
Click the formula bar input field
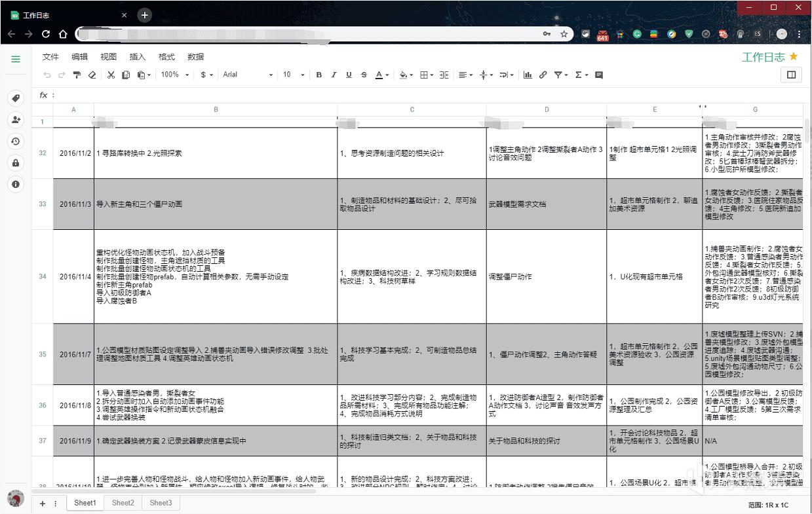pos(393,95)
